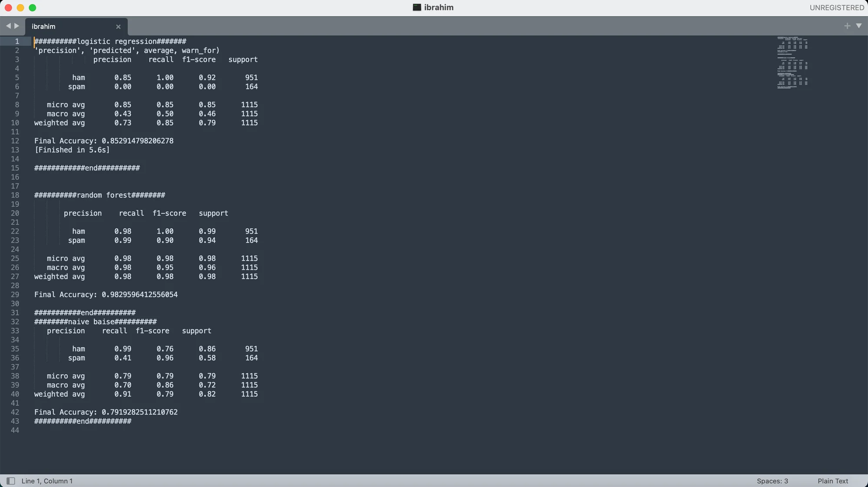The width and height of the screenshot is (868, 487).
Task: Toggle the sidebar via status bar icon
Action: pos(11,481)
